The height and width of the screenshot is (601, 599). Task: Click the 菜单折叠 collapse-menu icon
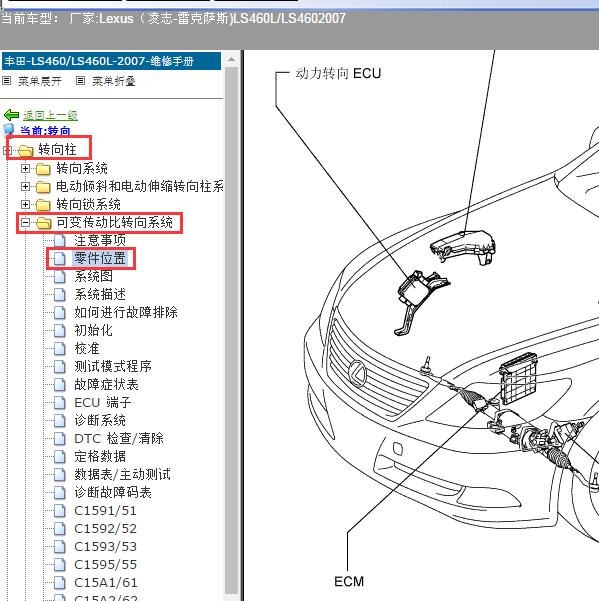click(x=80, y=80)
